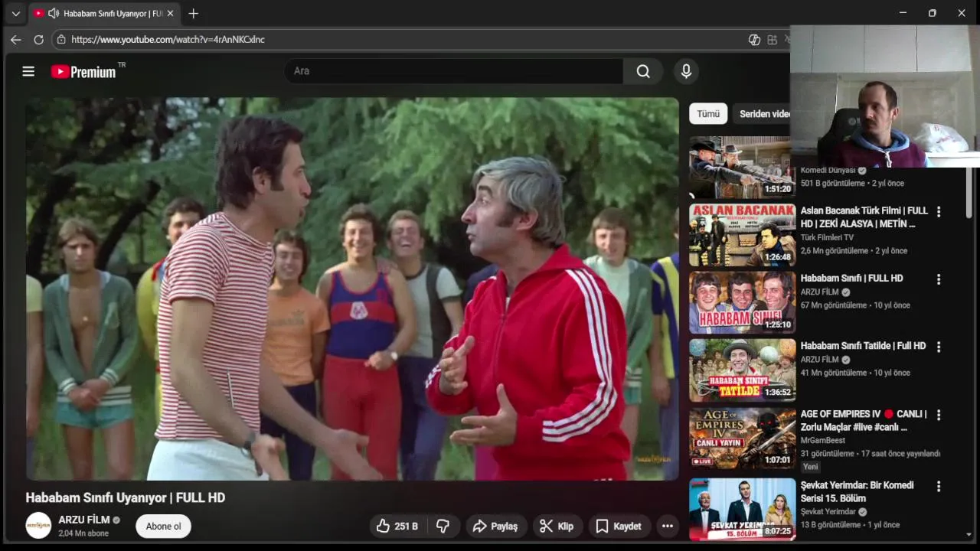
Task: Open options menu for AGE OF EMPIRES IV
Action: (938, 415)
